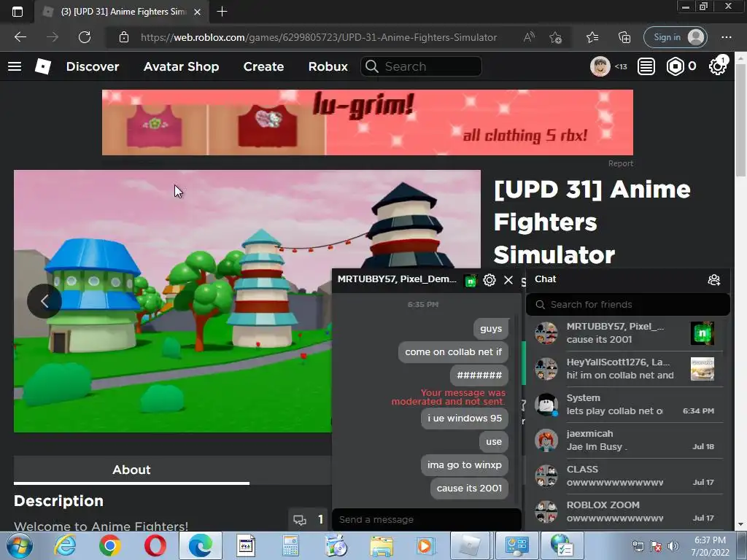Focus the Search for friends field
This screenshot has width=747, height=560.
[628, 305]
